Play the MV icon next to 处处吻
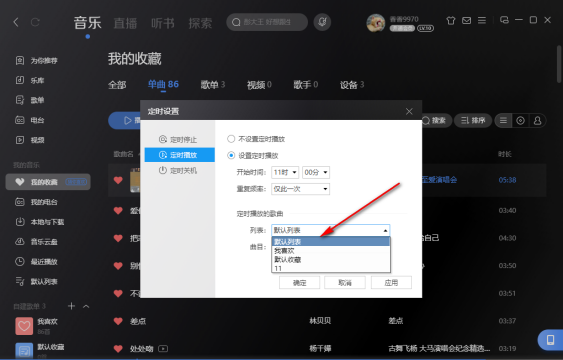 [163, 349]
